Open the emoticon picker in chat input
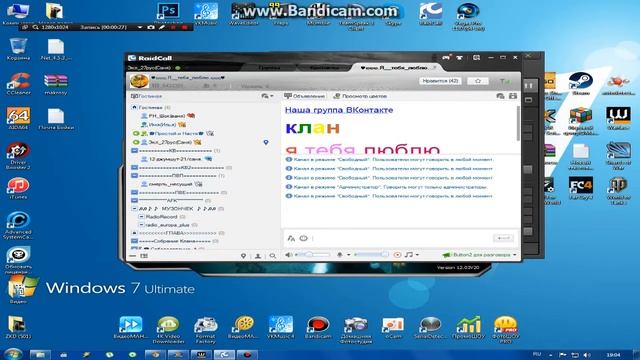Viewport: 640px width, 360px height. click(x=303, y=238)
